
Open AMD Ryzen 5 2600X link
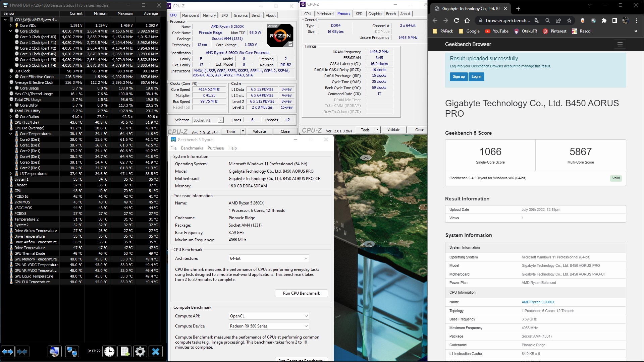tap(538, 302)
